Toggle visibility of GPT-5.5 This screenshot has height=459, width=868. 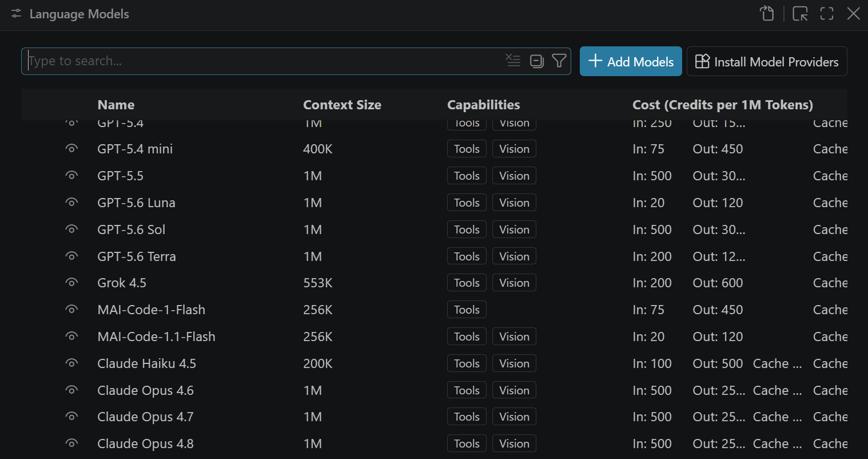tap(71, 176)
